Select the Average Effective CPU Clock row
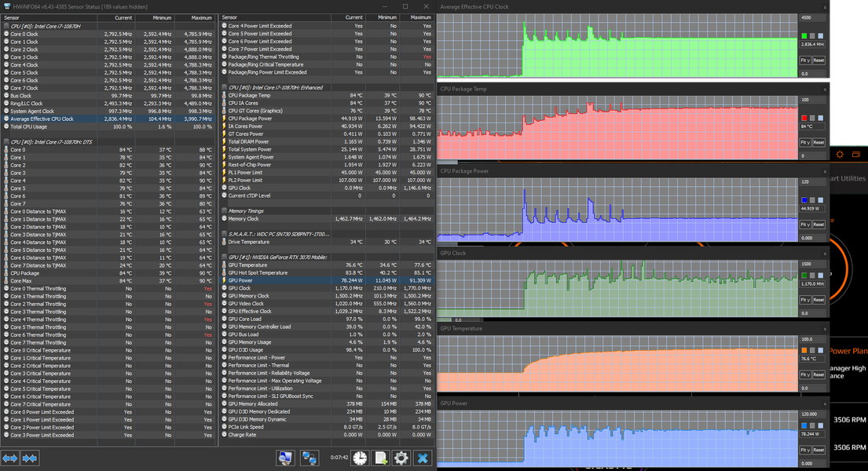The width and height of the screenshot is (868, 471). tap(108, 119)
